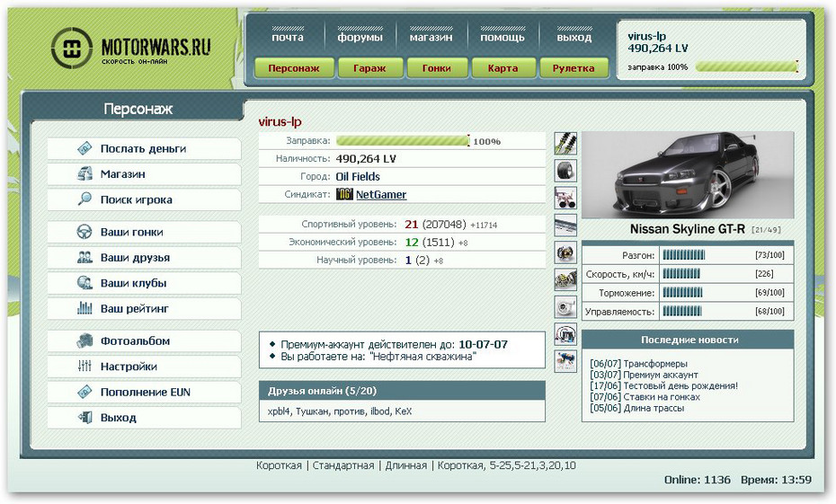Click the Друзья онлайн (5/20) header
The width and height of the screenshot is (836, 504).
coord(402,391)
